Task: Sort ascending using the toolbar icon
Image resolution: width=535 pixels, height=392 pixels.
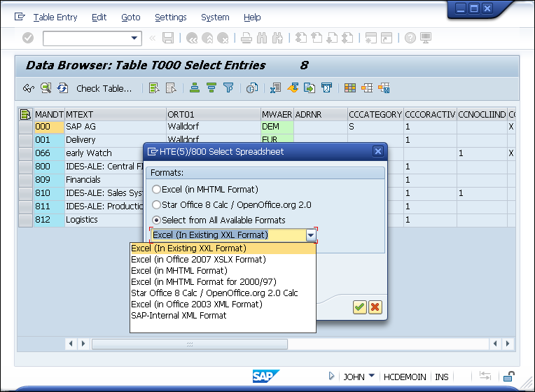Action: coord(195,87)
